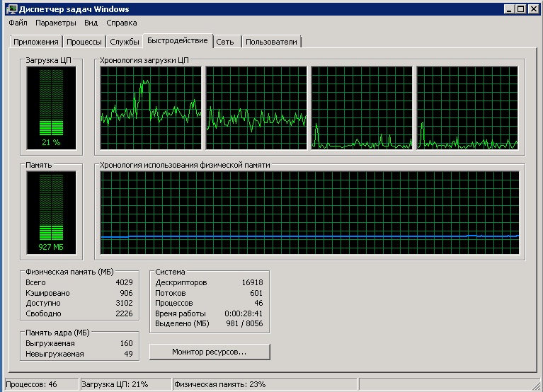The height and width of the screenshot is (392, 543).
Task: Click the fourth CPU core history graph
Action: (x=467, y=108)
